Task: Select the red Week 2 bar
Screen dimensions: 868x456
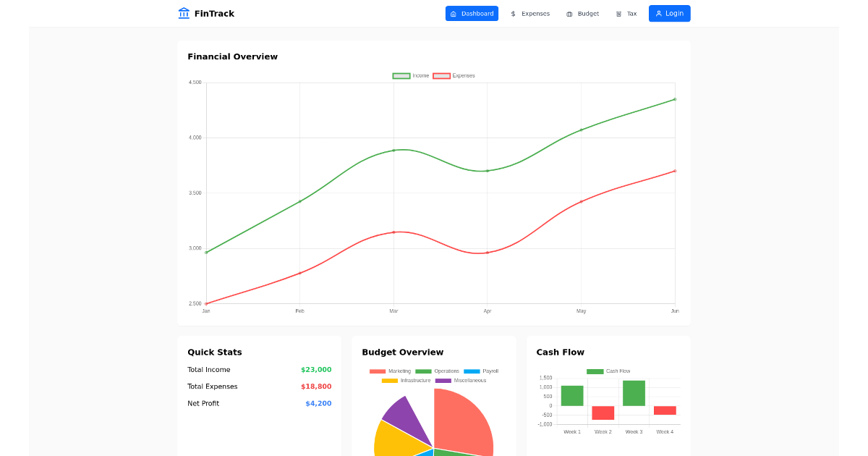Action: (x=602, y=413)
